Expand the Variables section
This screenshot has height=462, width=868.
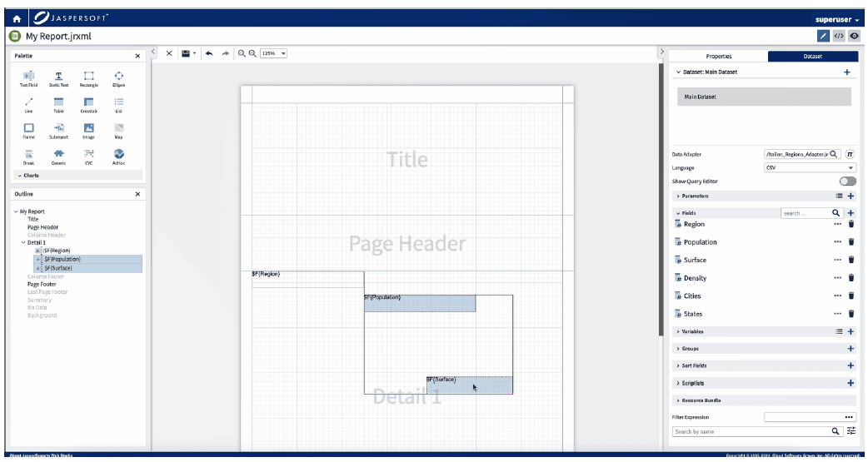(x=679, y=331)
